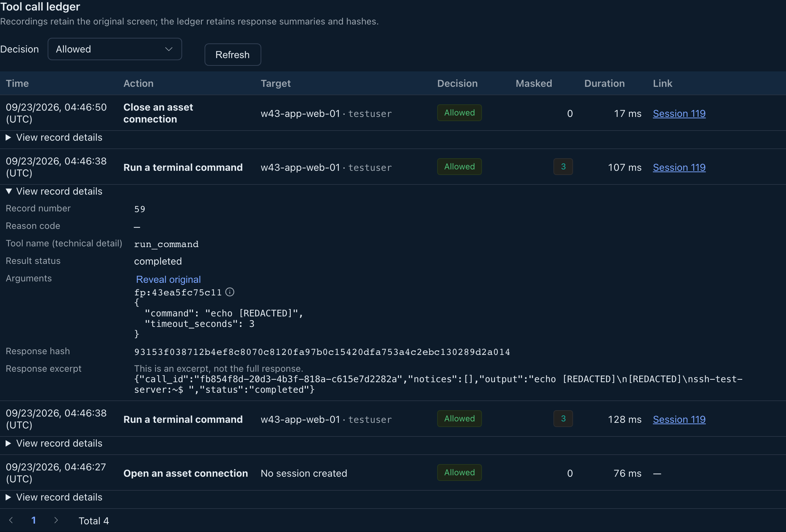The height and width of the screenshot is (532, 786).
Task: Click the Masked column header
Action: [x=534, y=83]
